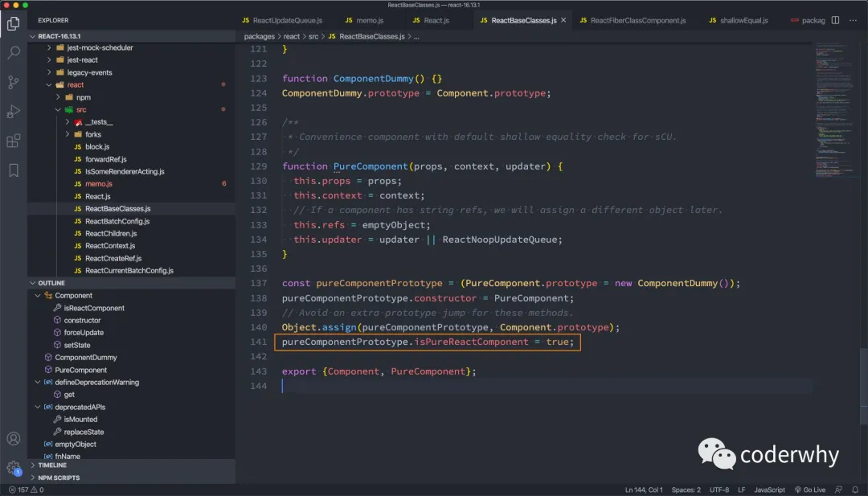This screenshot has height=496, width=868.
Task: Click Ln 144, Col 1 position indicator
Action: [x=644, y=490]
